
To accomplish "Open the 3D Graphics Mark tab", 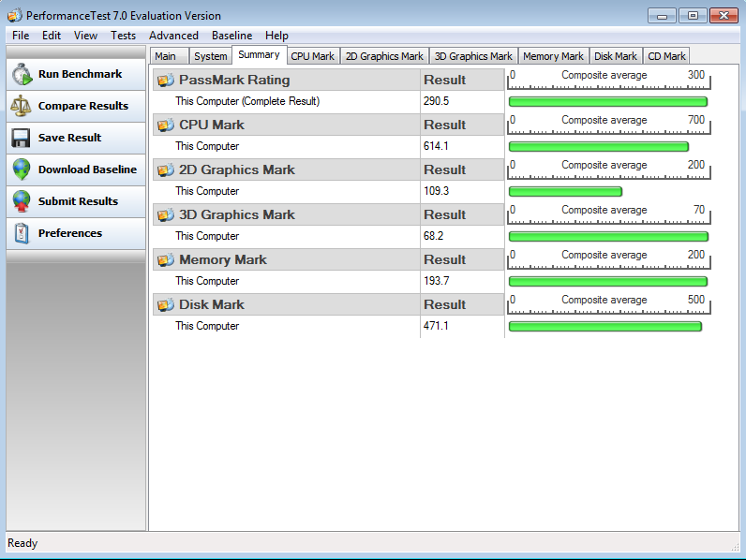I will pos(473,56).
